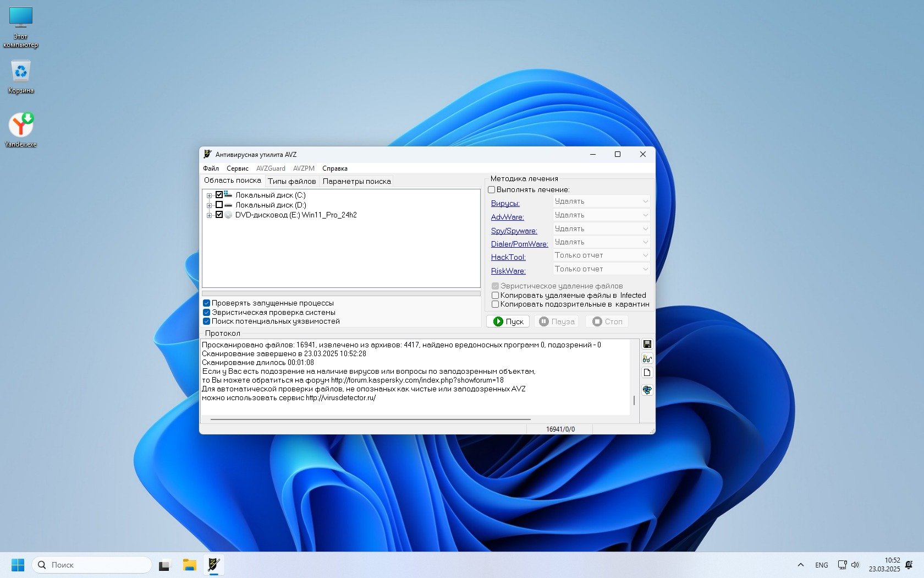924x578 pixels.
Task: Click the globe with arrows icon
Action: [647, 390]
